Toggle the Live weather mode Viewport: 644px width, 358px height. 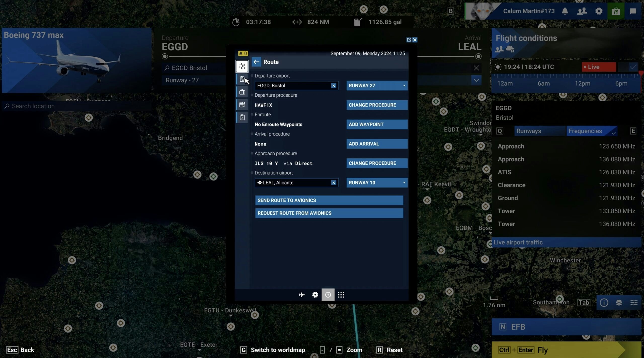click(x=599, y=67)
